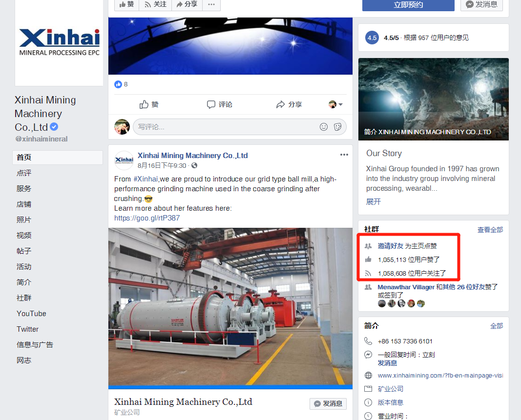
Task: Click the 4.5 rating badge
Action: pyautogui.click(x=372, y=38)
